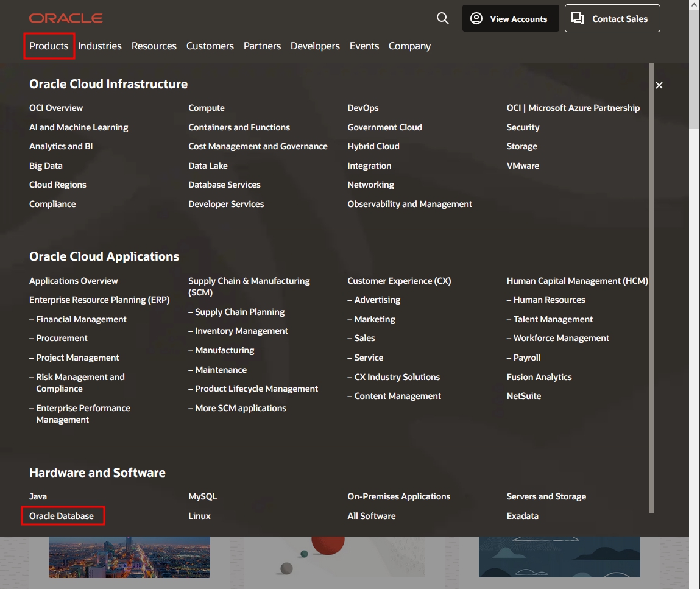
Task: Open Oracle Database link
Action: pos(61,517)
